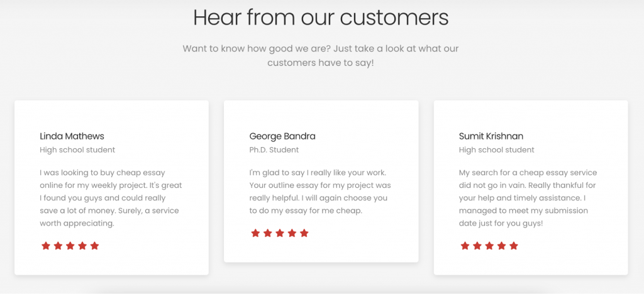Click 'Ph.D. Student' label under George Bandra

274,150
